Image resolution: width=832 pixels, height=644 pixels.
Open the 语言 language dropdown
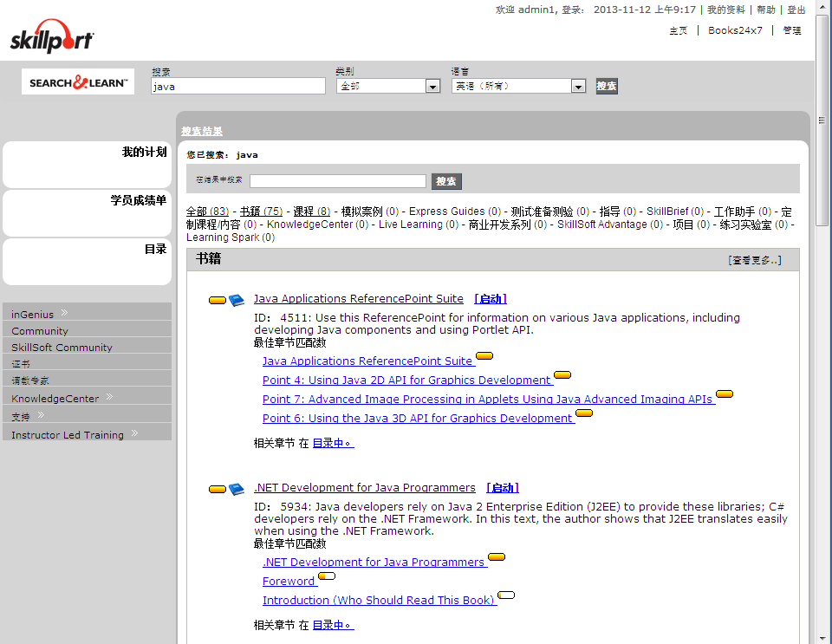[578, 86]
